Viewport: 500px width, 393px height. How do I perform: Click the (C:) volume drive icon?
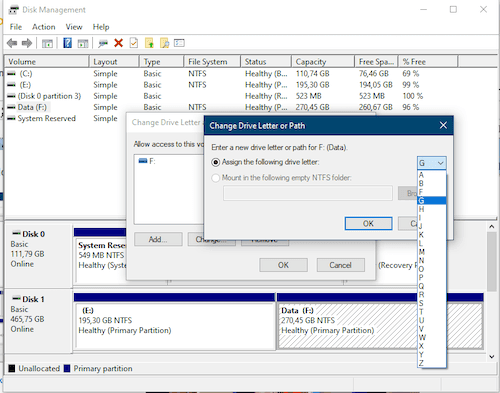pyautogui.click(x=11, y=74)
